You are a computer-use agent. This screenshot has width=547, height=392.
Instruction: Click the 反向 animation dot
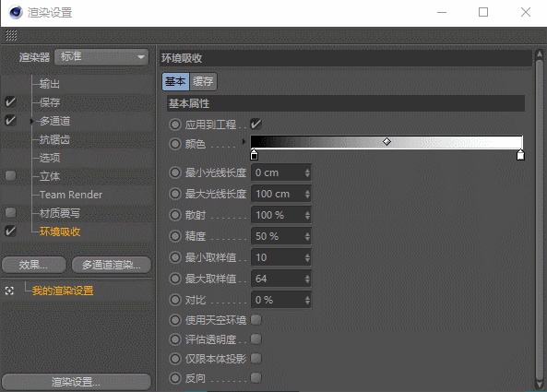[174, 377]
